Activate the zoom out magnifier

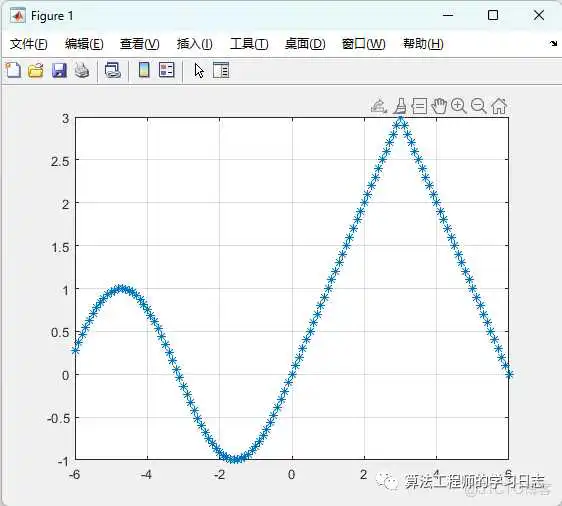pyautogui.click(x=478, y=106)
